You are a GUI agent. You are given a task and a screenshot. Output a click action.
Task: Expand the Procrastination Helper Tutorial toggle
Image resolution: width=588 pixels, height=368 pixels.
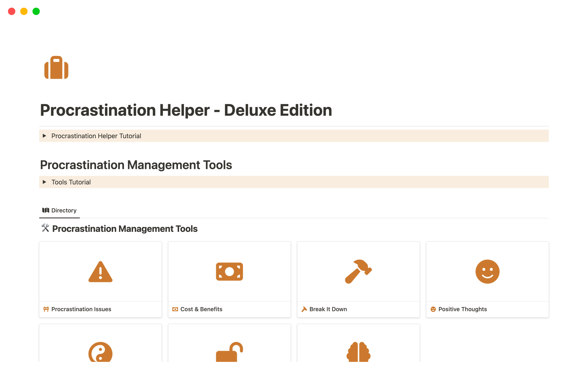(x=45, y=136)
